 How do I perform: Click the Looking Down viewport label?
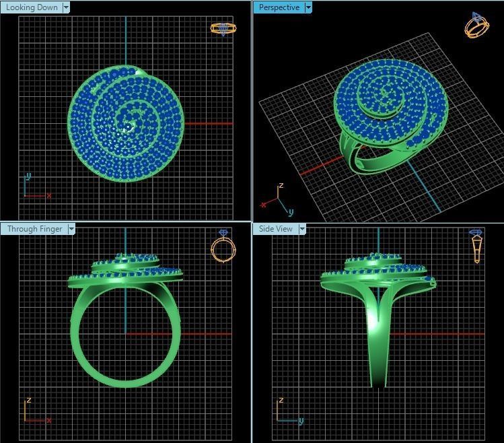(32, 7)
